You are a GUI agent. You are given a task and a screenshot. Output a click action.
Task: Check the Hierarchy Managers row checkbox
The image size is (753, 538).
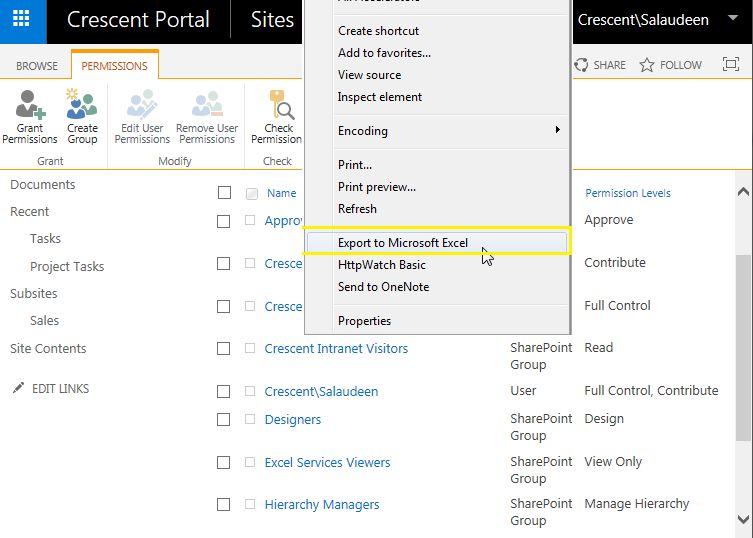click(223, 505)
